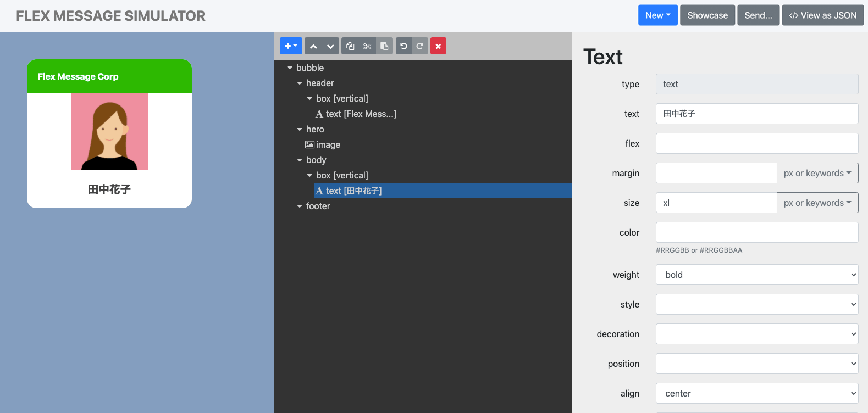
Task: Click the View as JSON button
Action: (x=822, y=15)
